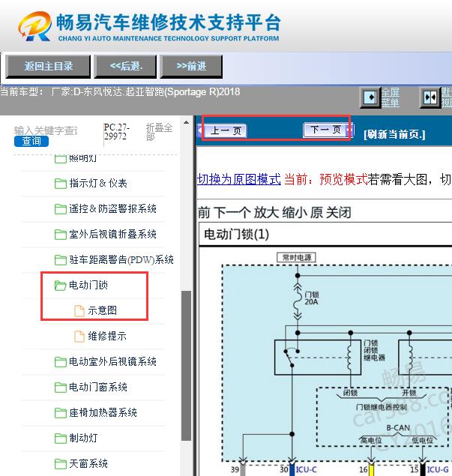
Task: Click the current vehicle model text line
Action: click(120, 91)
